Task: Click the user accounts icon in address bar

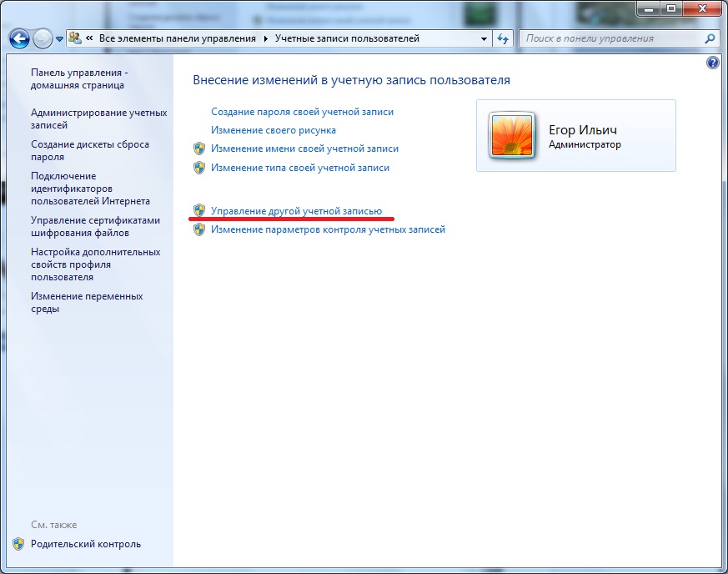Action: pos(74,38)
